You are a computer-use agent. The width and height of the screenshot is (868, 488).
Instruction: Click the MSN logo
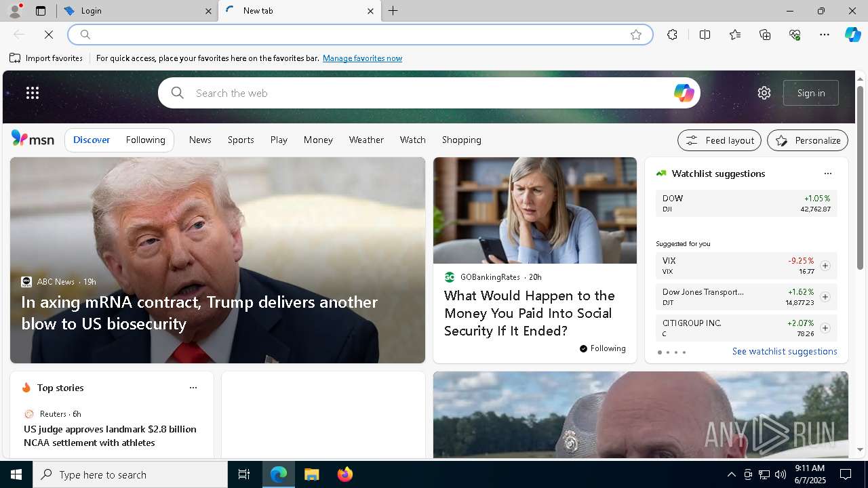click(33, 139)
